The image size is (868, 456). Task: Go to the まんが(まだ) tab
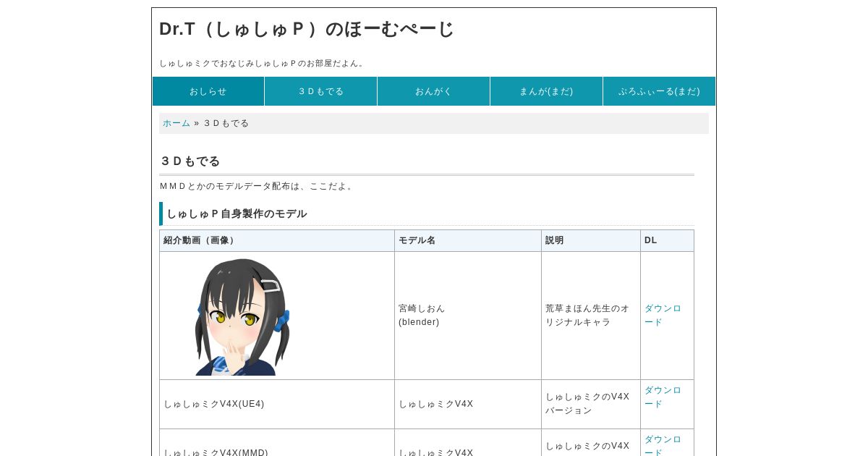546,91
